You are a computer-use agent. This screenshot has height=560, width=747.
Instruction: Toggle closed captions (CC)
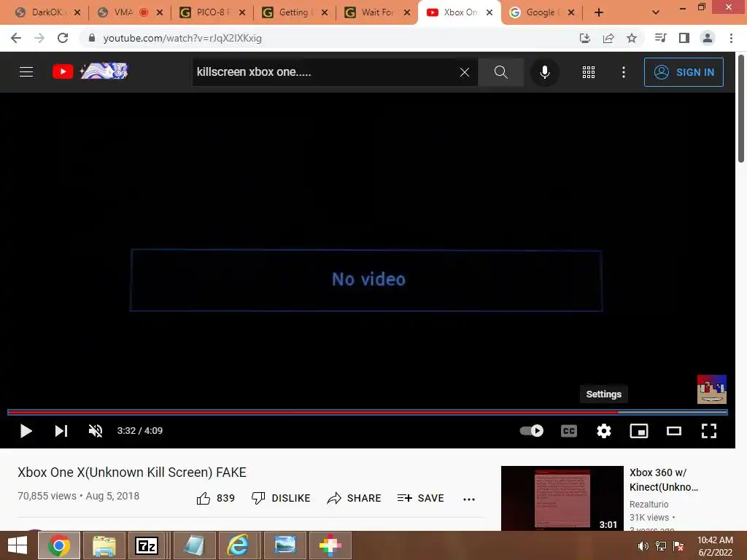[569, 431]
